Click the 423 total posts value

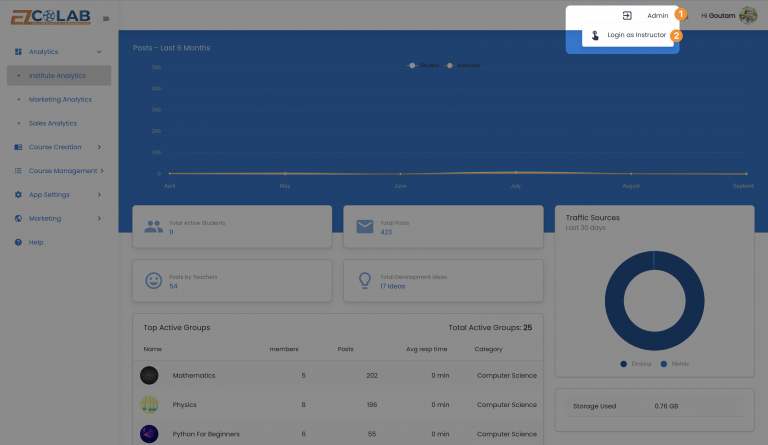click(x=386, y=232)
